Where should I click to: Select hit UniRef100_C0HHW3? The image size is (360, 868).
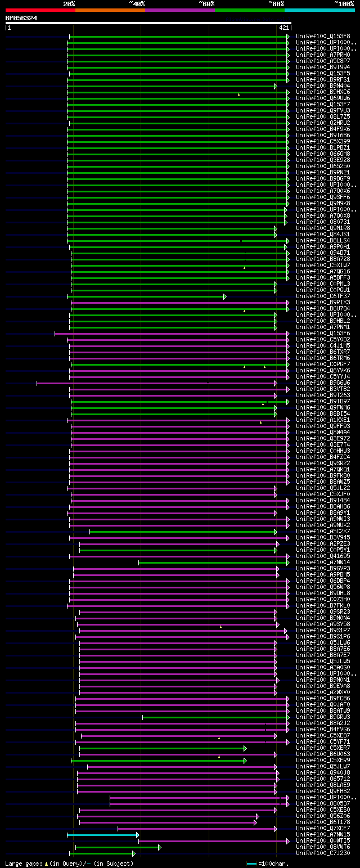pyautogui.click(x=323, y=451)
